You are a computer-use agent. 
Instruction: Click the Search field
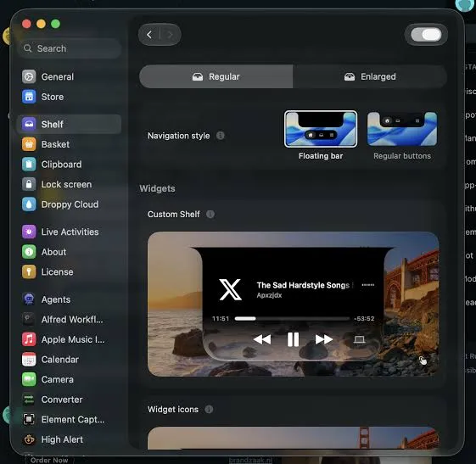tap(70, 48)
